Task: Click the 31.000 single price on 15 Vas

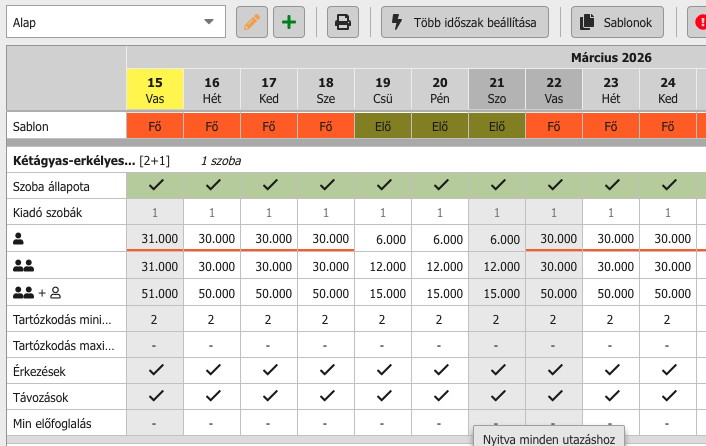Action: [155, 239]
